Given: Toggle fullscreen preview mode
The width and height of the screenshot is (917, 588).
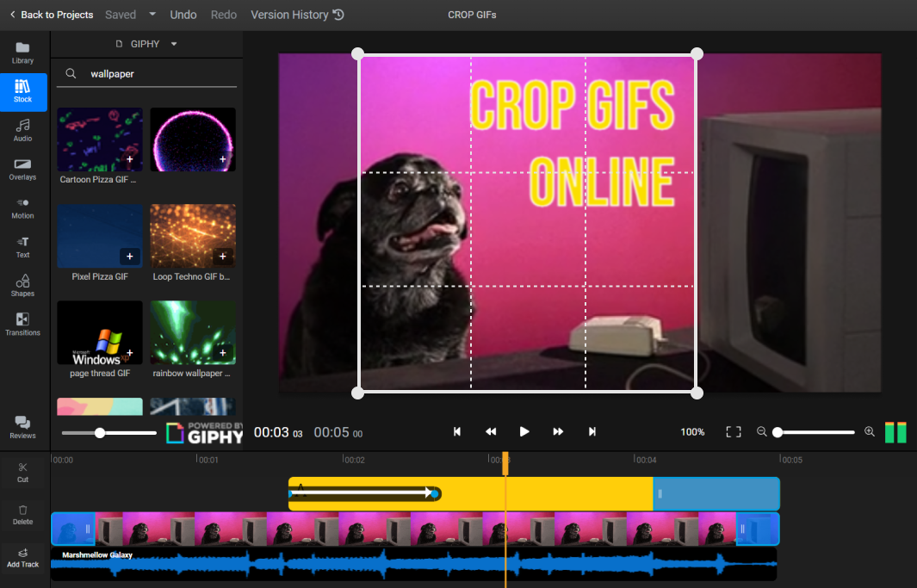Looking at the screenshot, I should [x=733, y=431].
